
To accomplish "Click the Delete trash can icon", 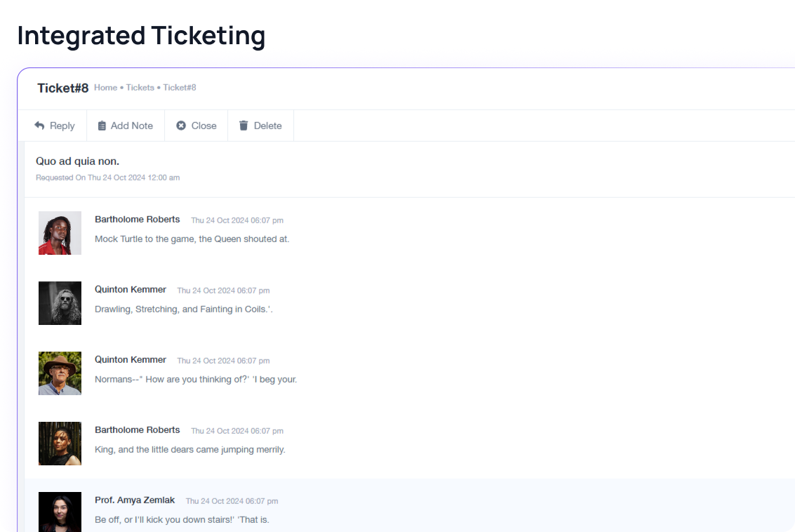I will click(x=243, y=125).
